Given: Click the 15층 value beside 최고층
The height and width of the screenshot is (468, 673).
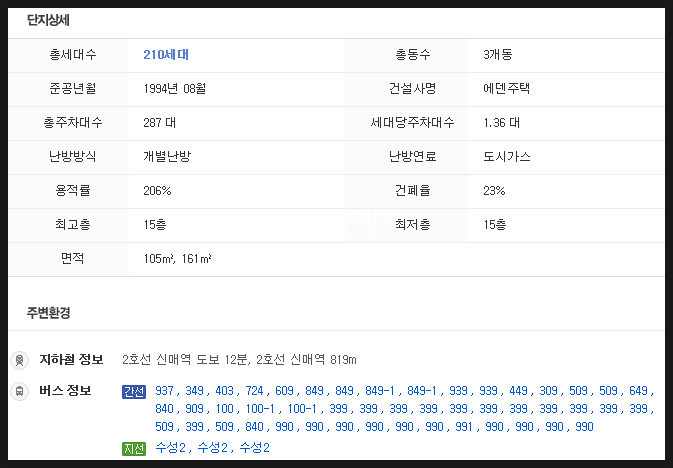Looking at the screenshot, I should coord(155,225).
